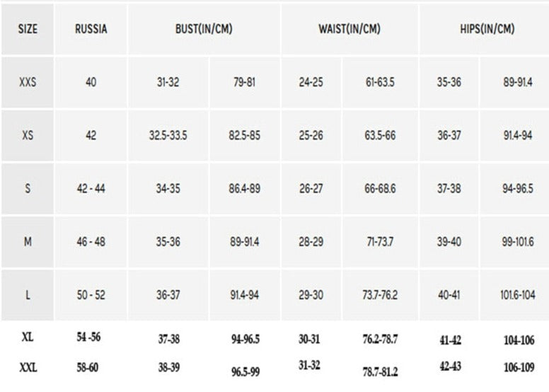Select the XXS size row label
Screen dimensions: 549x392
point(27,82)
